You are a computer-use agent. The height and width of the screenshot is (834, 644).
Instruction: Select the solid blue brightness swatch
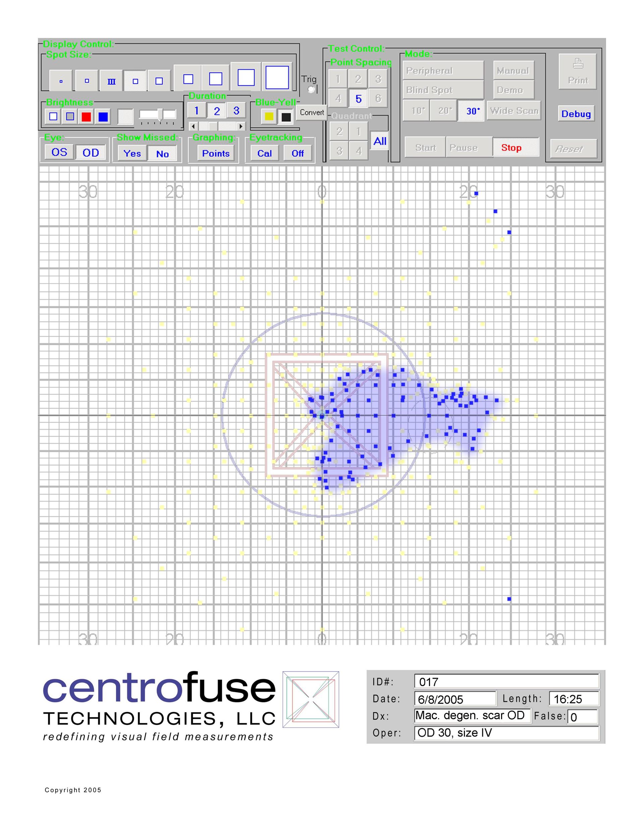103,116
